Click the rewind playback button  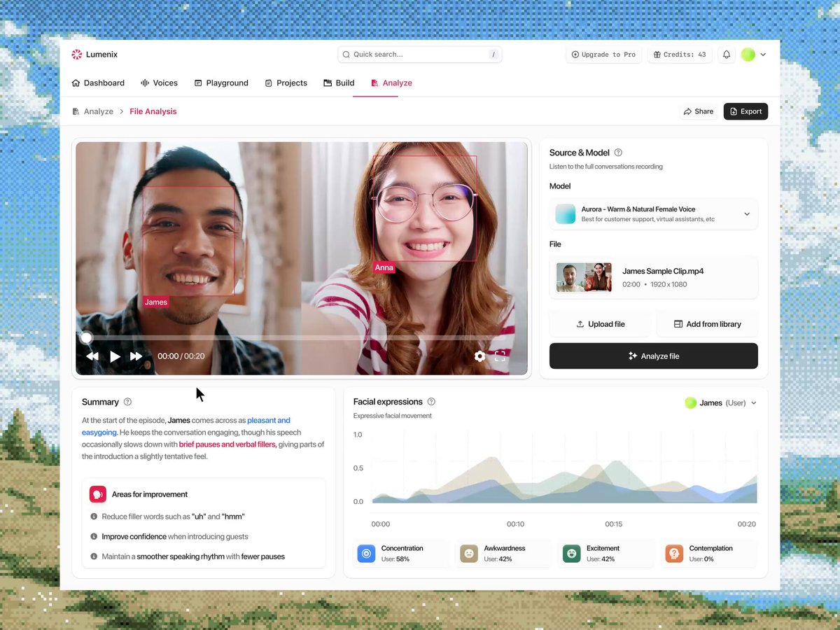[x=92, y=356]
